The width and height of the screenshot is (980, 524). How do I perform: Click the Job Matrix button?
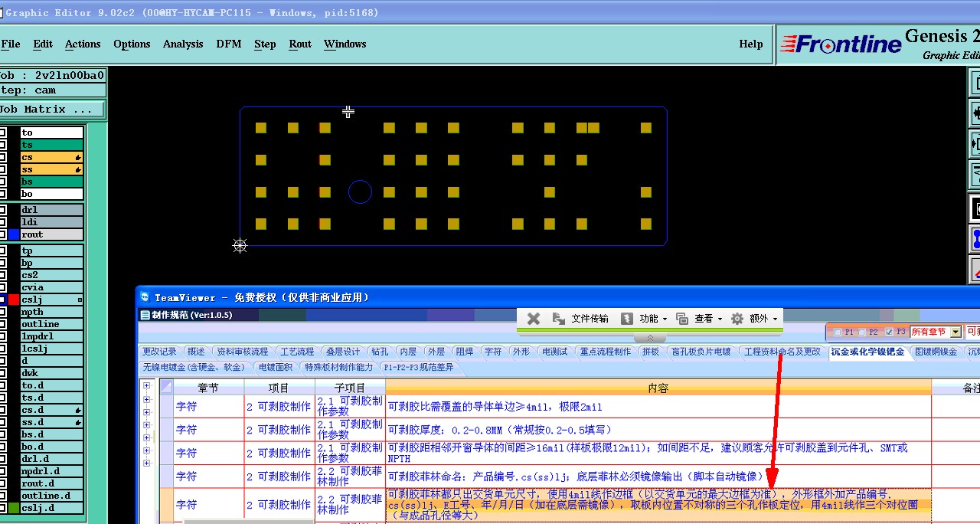click(52, 110)
